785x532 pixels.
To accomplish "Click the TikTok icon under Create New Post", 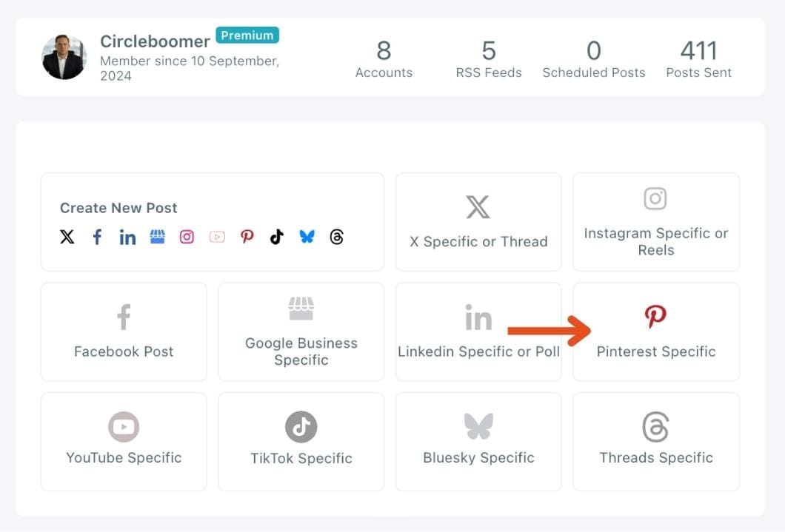I will pos(277,237).
